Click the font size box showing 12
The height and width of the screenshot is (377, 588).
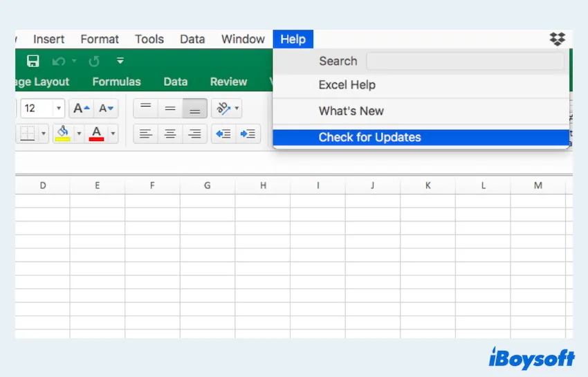click(x=37, y=109)
